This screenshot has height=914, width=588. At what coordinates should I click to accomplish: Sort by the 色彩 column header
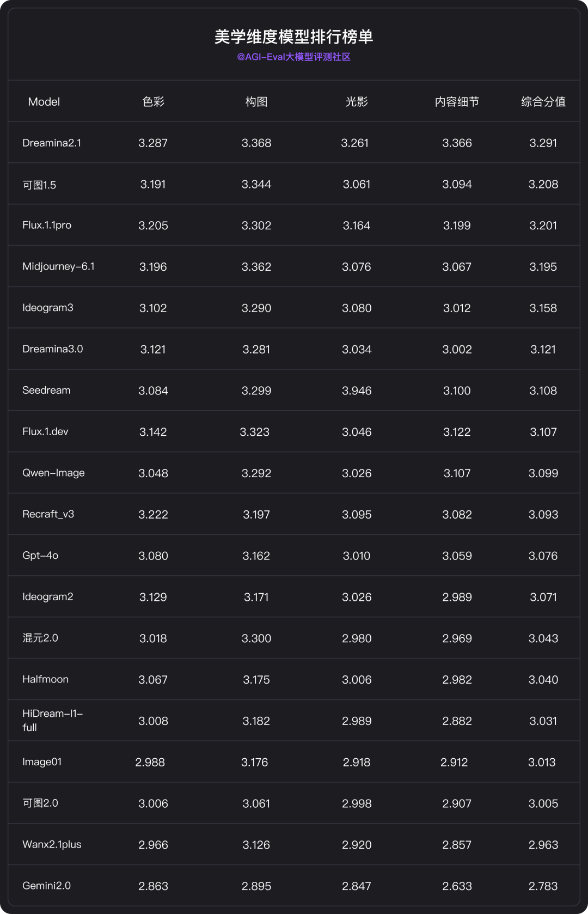[x=153, y=102]
